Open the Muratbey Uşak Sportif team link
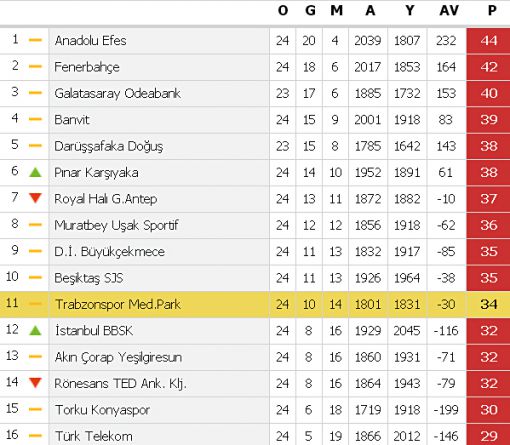 (116, 225)
